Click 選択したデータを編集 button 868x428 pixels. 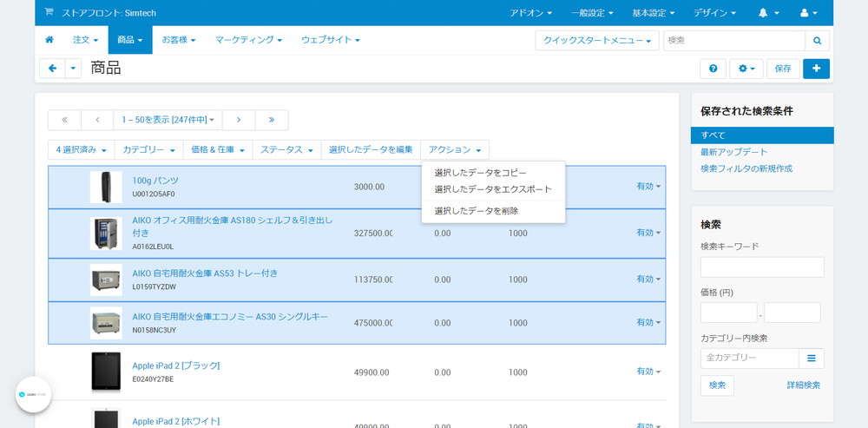pyautogui.click(x=371, y=150)
